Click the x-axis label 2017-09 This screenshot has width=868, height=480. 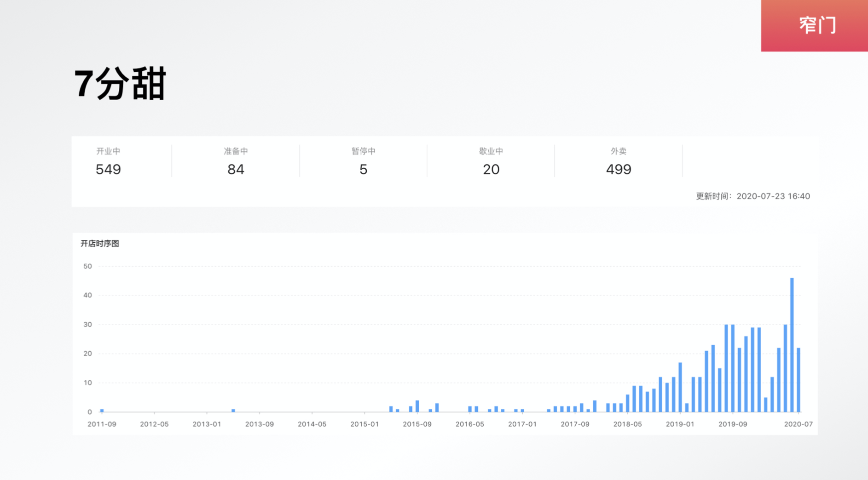pyautogui.click(x=575, y=424)
